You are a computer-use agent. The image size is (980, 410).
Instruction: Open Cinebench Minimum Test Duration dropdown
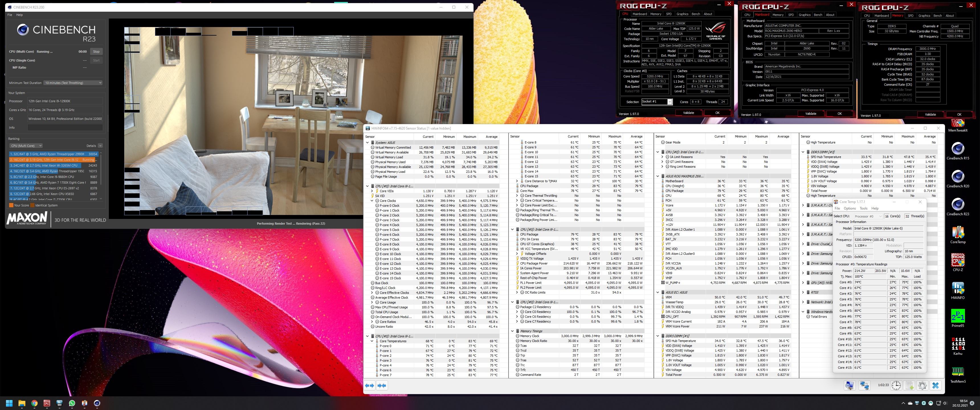pyautogui.click(x=73, y=83)
